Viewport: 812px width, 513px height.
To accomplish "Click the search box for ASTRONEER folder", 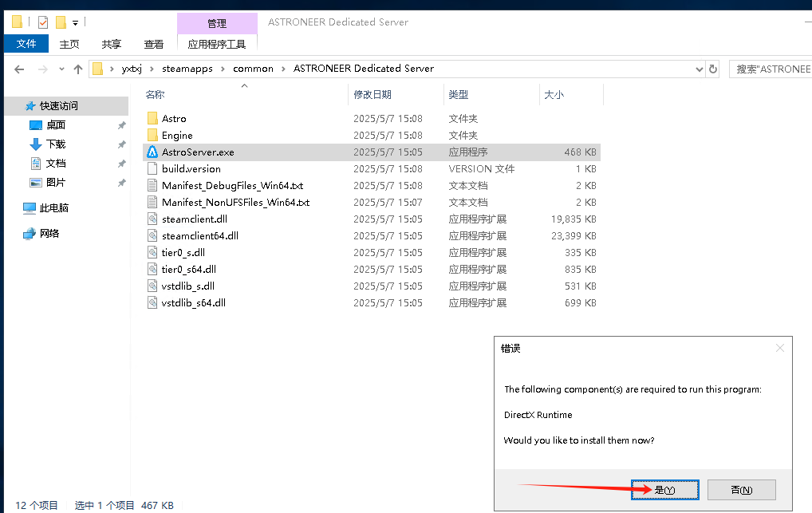I will [771, 69].
